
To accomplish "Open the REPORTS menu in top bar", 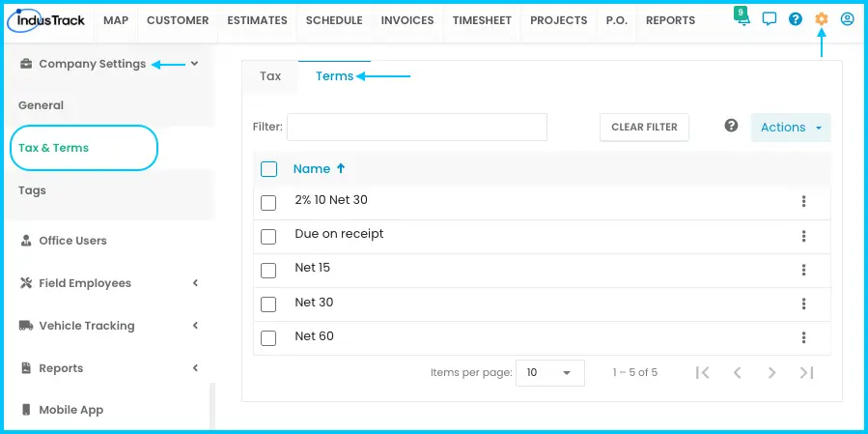I will coord(670,20).
